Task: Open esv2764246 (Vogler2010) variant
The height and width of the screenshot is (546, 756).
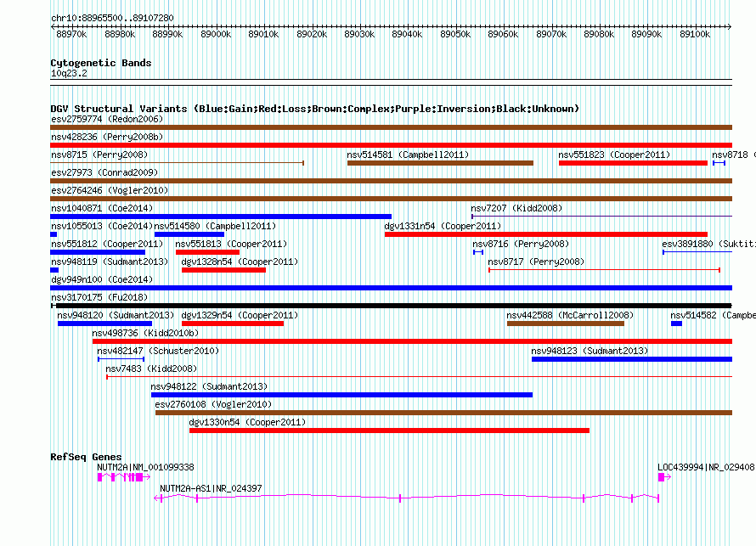Action: [x=391, y=199]
